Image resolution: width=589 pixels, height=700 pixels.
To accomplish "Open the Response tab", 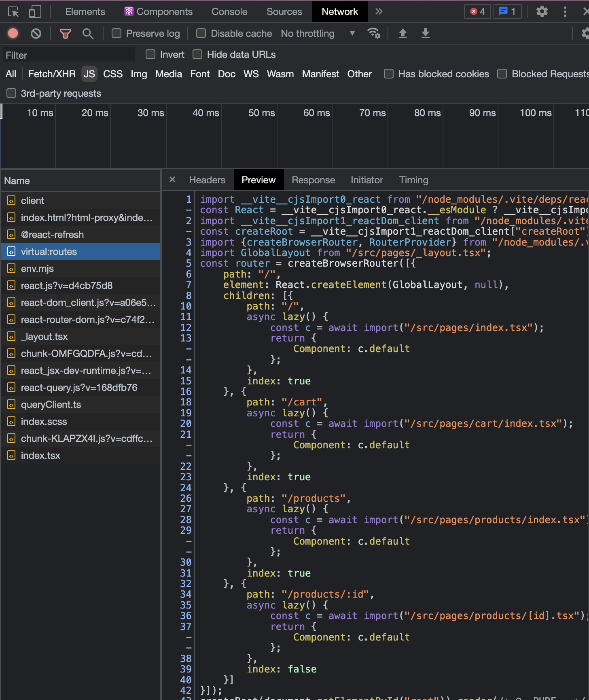I will 314,180.
